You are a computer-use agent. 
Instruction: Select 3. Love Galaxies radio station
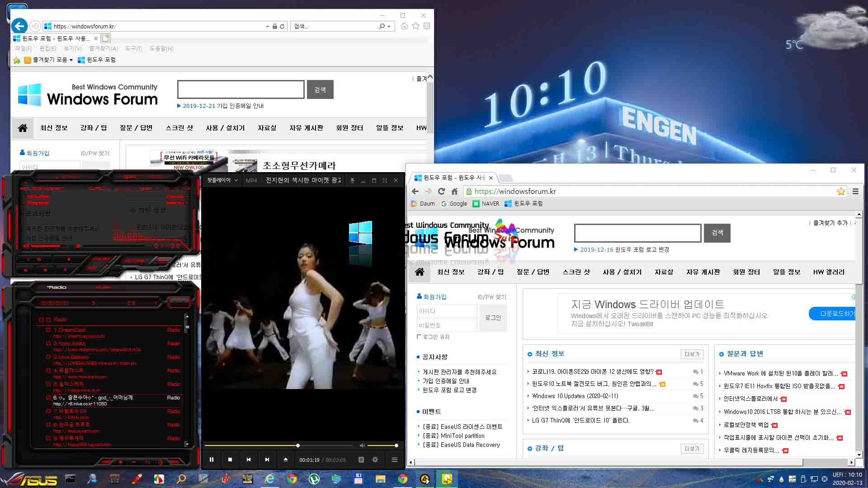pyautogui.click(x=113, y=360)
